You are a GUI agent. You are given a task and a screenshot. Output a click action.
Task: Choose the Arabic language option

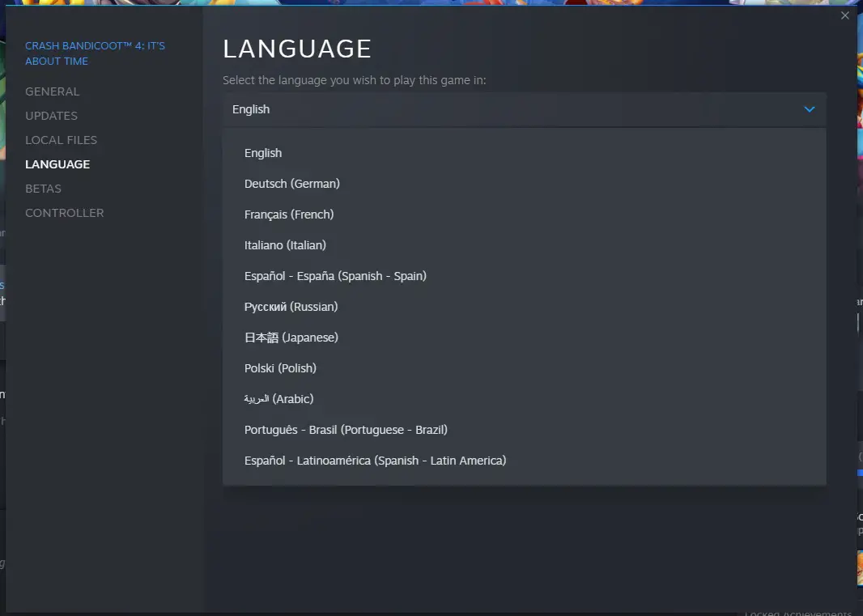524,399
